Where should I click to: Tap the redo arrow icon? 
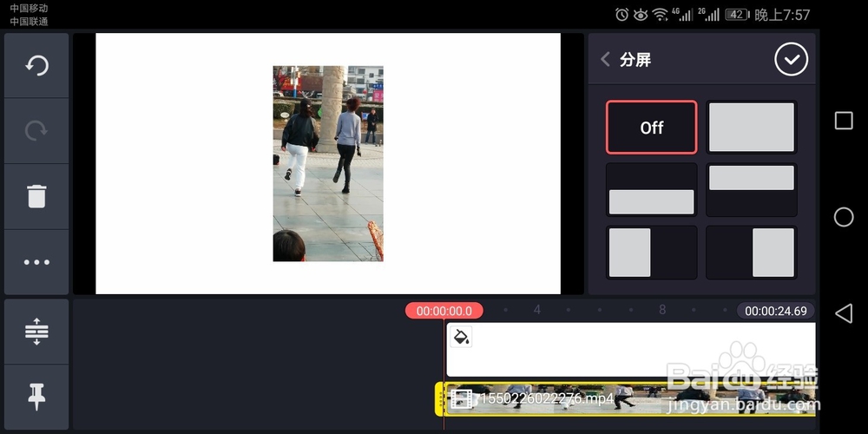point(36,131)
